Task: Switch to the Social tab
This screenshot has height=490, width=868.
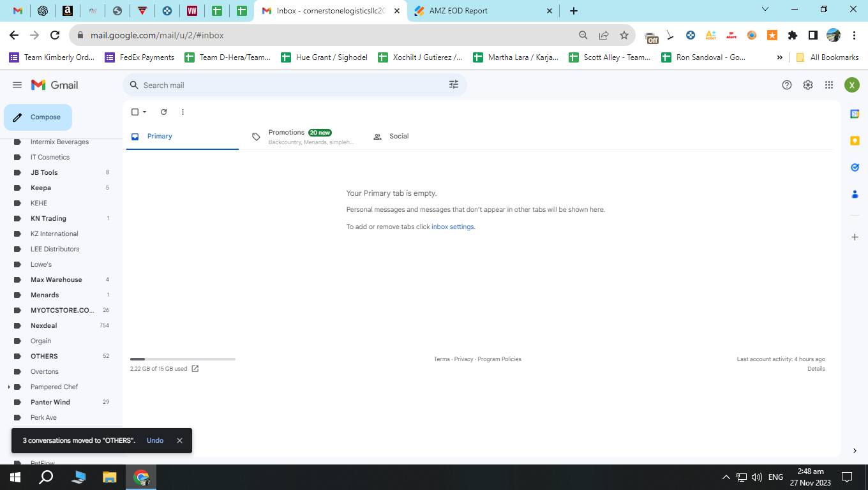Action: (425, 137)
